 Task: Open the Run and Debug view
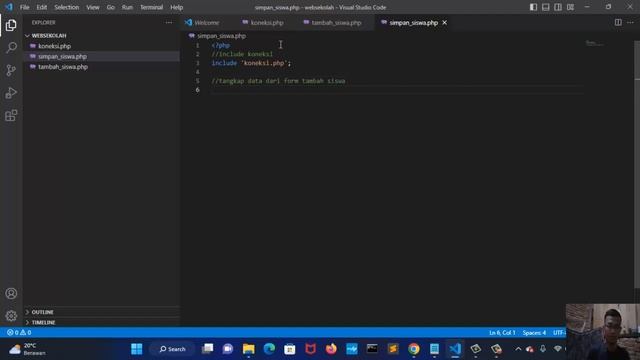coord(11,93)
